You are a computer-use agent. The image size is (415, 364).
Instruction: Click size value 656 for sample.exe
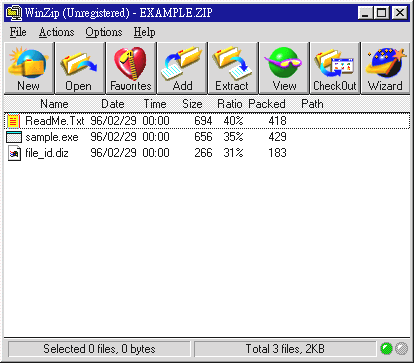(203, 137)
